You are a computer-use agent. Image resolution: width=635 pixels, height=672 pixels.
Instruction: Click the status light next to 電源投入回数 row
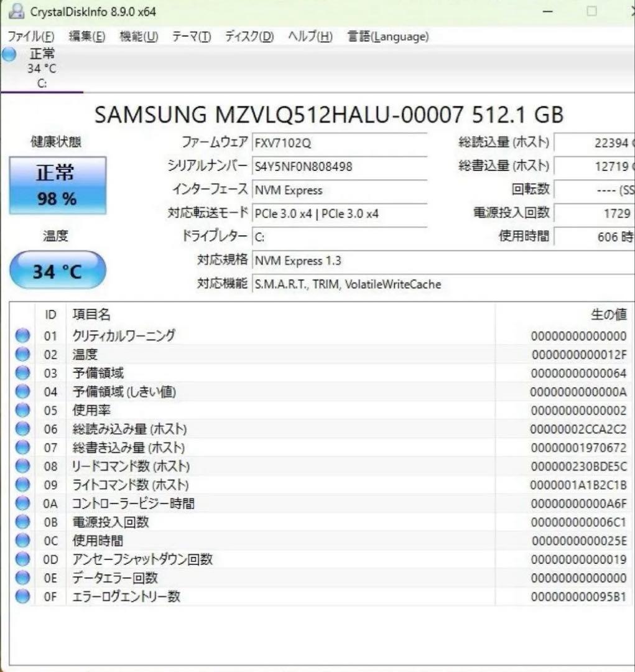(22, 522)
